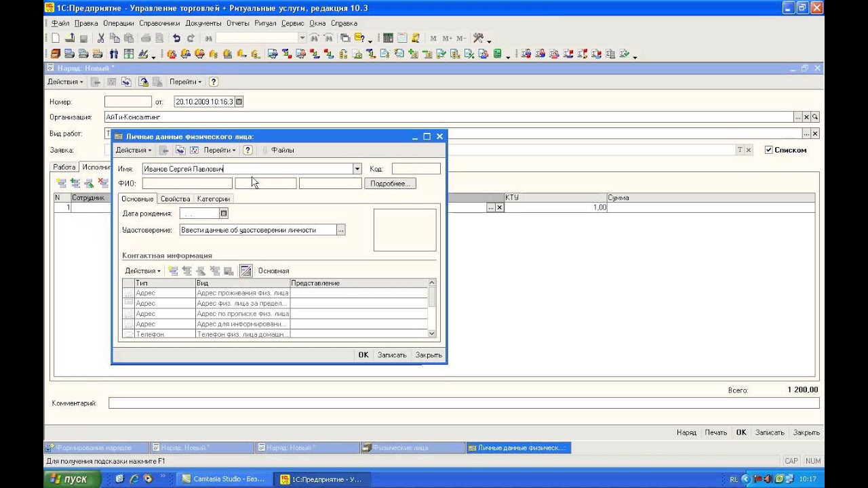Screen dimensions: 868x488
Task: Click Записать in the personal data dialog
Action: click(x=392, y=355)
